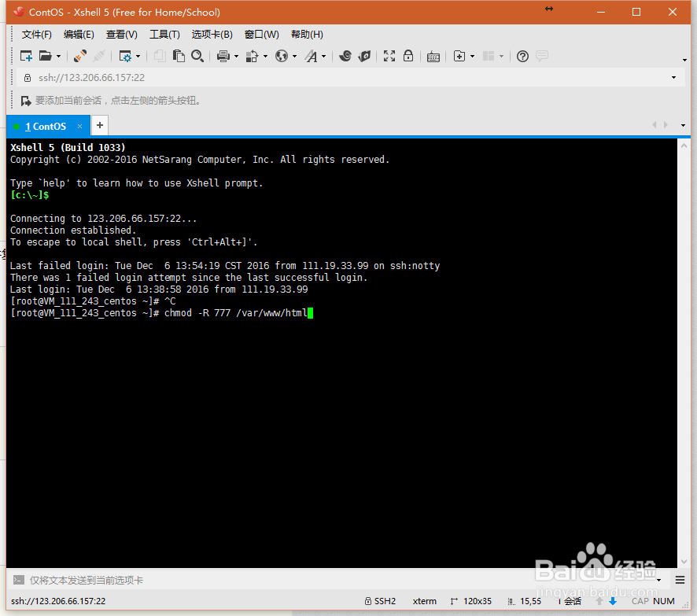Open the Help question mark icon
The height and width of the screenshot is (616, 697).
coord(522,56)
